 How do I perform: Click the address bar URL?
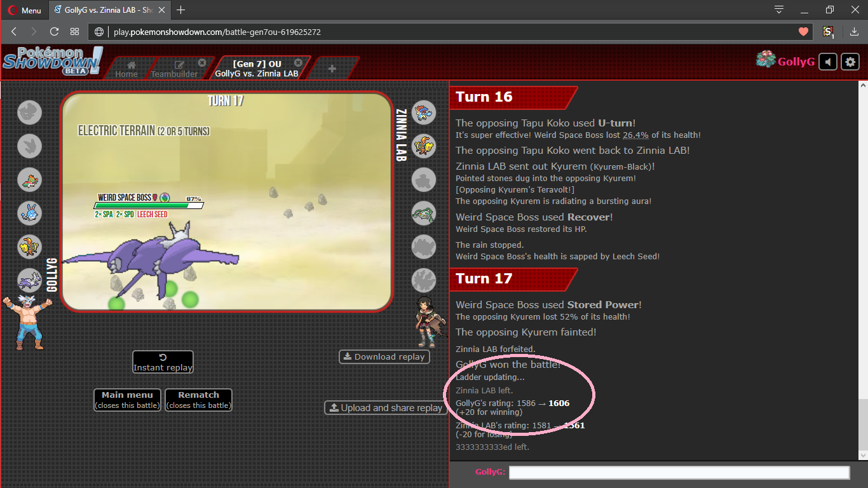pyautogui.click(x=217, y=32)
